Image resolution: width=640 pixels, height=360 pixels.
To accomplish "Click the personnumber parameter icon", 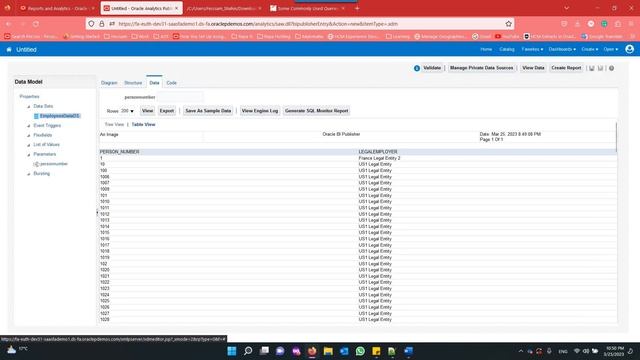I will (x=36, y=164).
